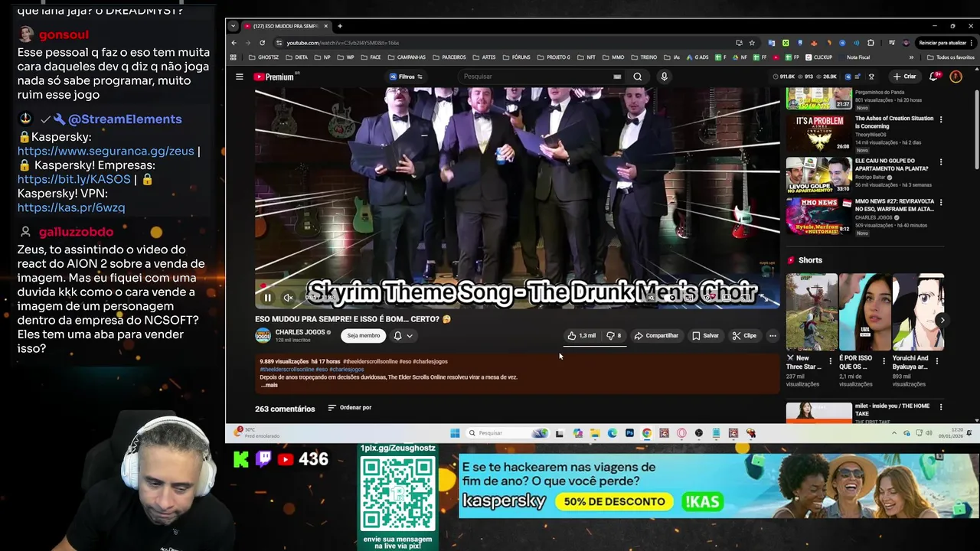The width and height of the screenshot is (980, 551).
Task: Select the ESO MUDOU PRA SEMPRE tab
Action: tap(287, 26)
